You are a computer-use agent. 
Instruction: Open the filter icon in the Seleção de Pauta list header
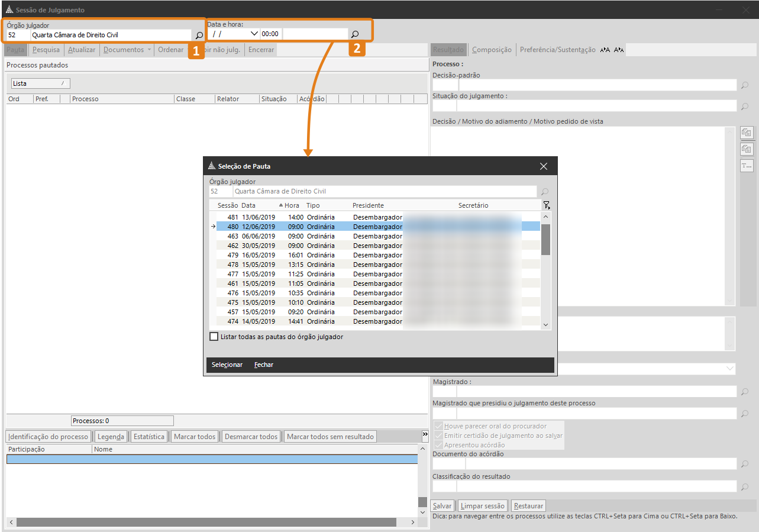pyautogui.click(x=546, y=205)
